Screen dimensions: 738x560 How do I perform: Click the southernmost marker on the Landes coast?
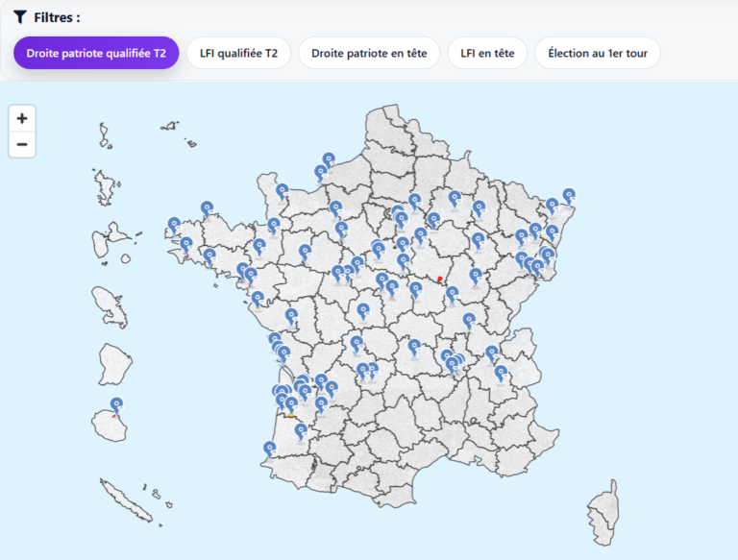pyautogui.click(x=269, y=449)
